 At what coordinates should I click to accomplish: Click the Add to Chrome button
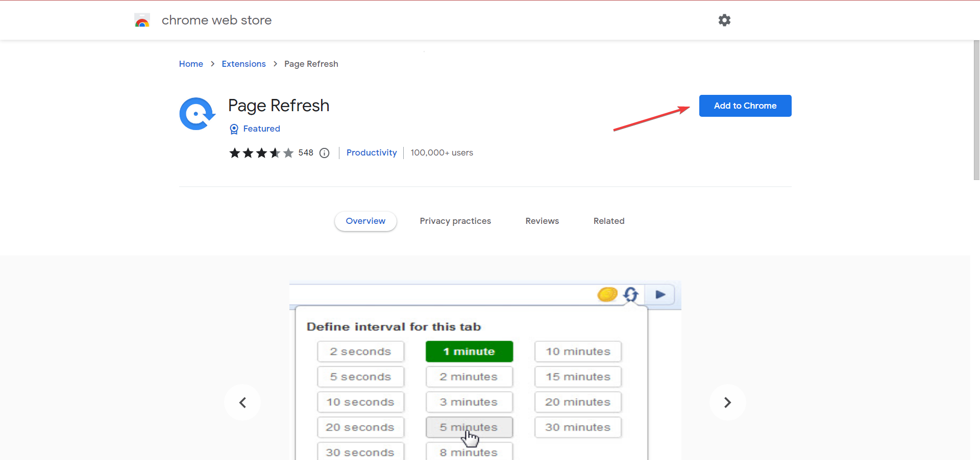point(745,106)
